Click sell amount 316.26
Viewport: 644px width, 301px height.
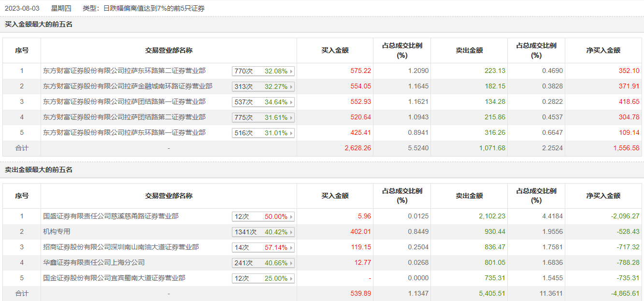[495, 132]
